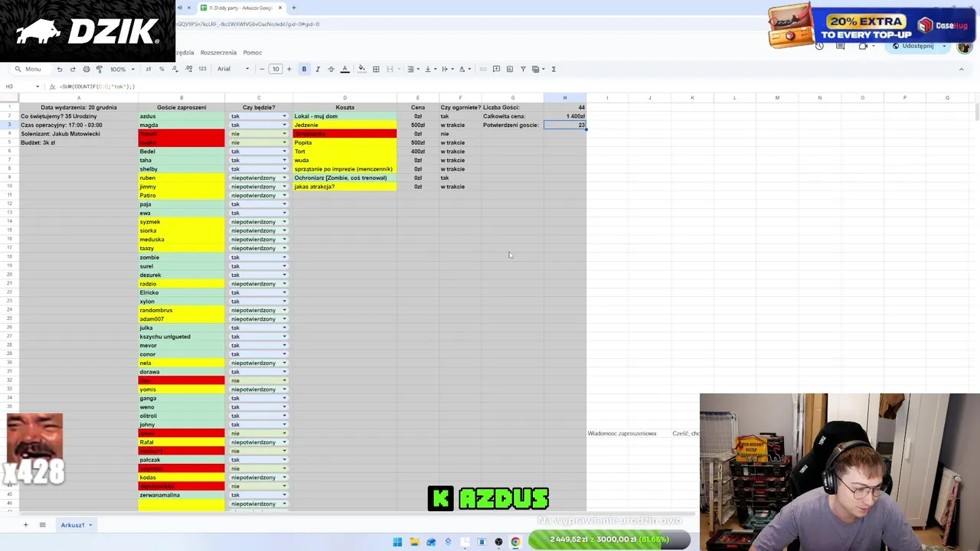Activate the paint format roller tool
The image size is (980, 551).
(99, 69)
